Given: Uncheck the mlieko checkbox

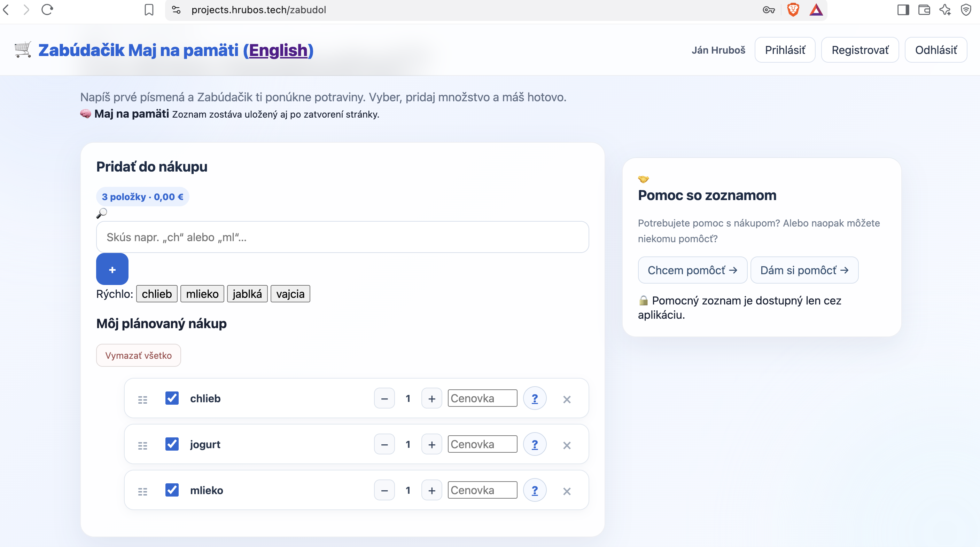Looking at the screenshot, I should coord(172,490).
